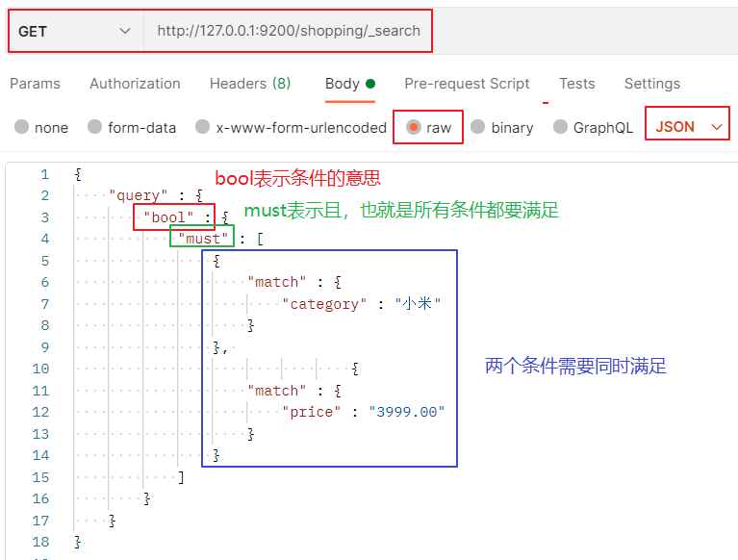
Task: Click line number 18 in gutter
Action: 40,542
